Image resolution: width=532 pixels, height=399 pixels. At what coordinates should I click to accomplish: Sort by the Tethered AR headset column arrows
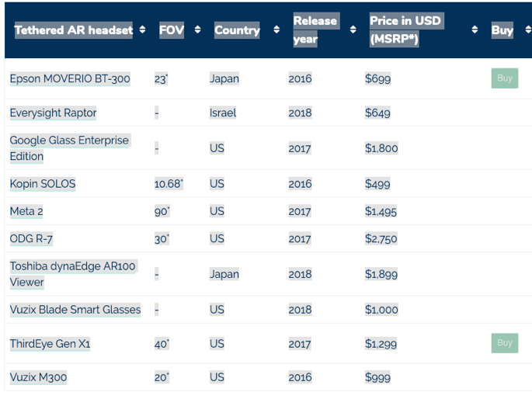(x=142, y=30)
